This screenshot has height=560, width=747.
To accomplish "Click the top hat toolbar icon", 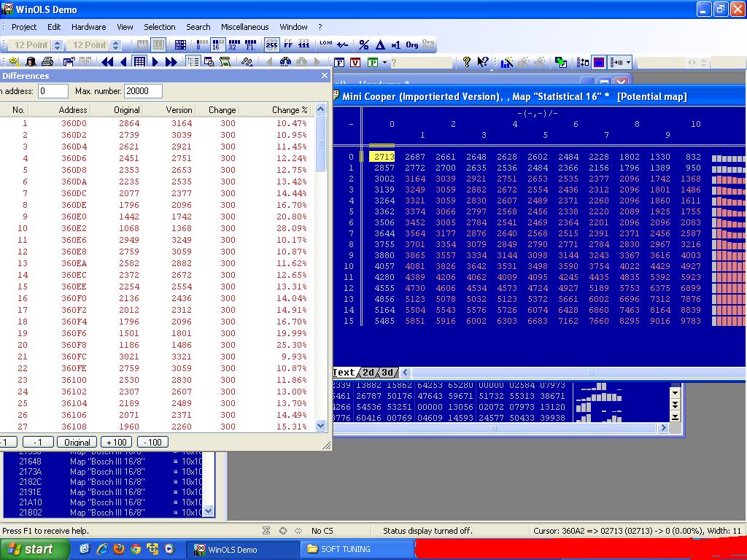I will click(x=31, y=62).
